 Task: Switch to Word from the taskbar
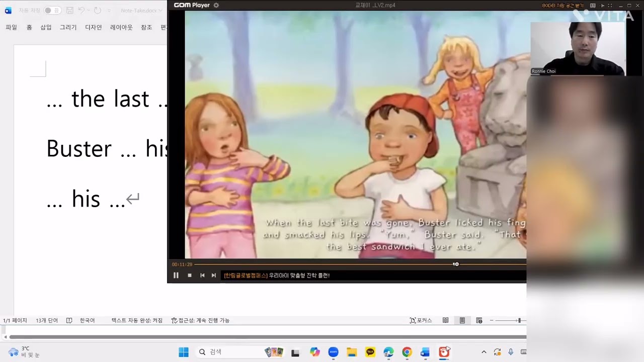(425, 352)
